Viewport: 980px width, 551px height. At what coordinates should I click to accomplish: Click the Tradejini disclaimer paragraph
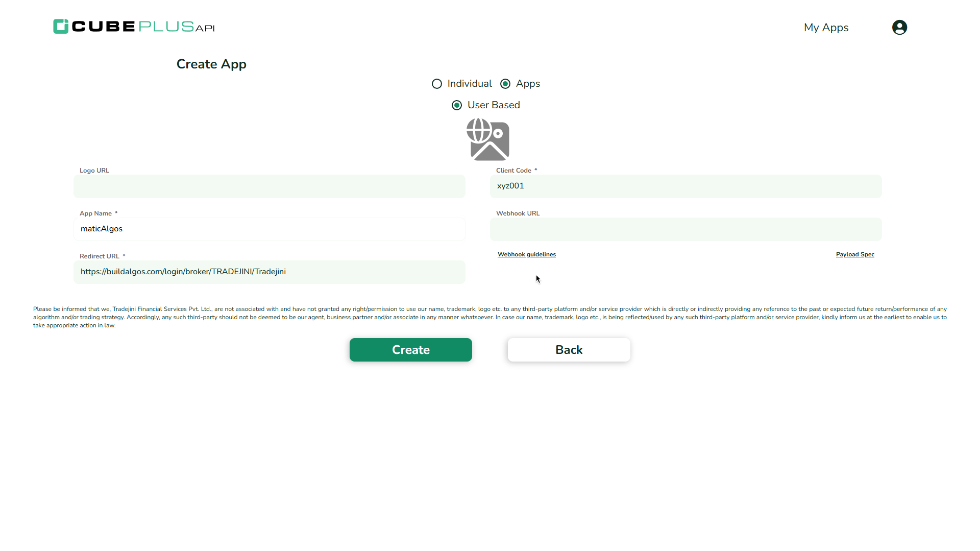490,317
